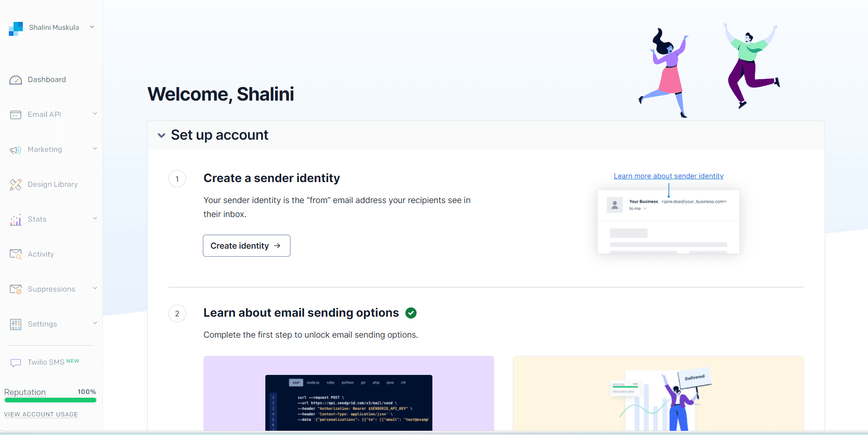Open Learn more about sender identity link
Image resolution: width=868 pixels, height=435 pixels.
pos(668,176)
